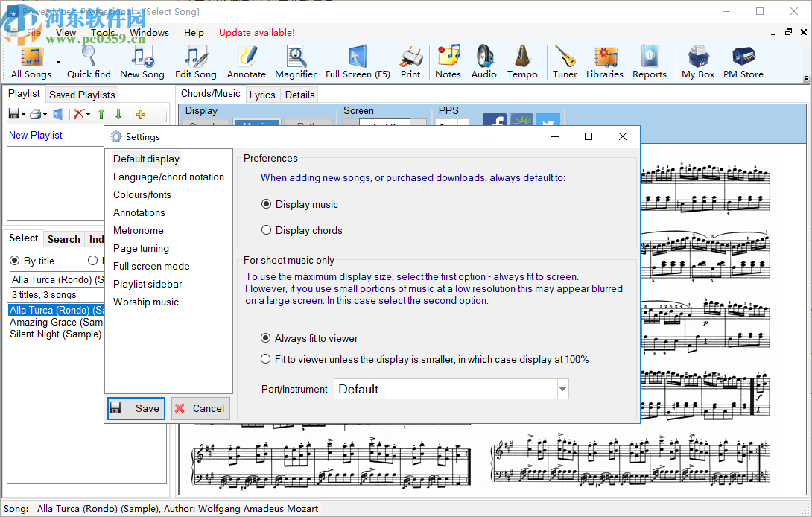Expand the playlist print dropdown arrow
The width and height of the screenshot is (812, 517).
(45, 115)
